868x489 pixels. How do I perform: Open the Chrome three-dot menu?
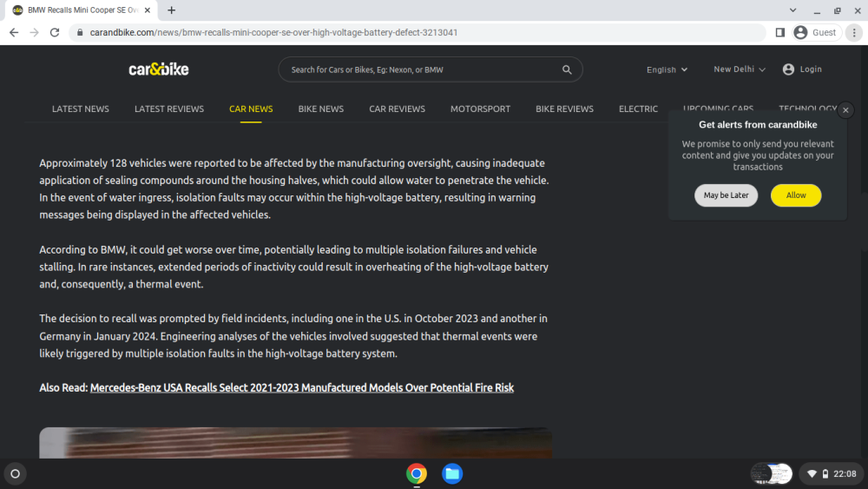pyautogui.click(x=854, y=33)
